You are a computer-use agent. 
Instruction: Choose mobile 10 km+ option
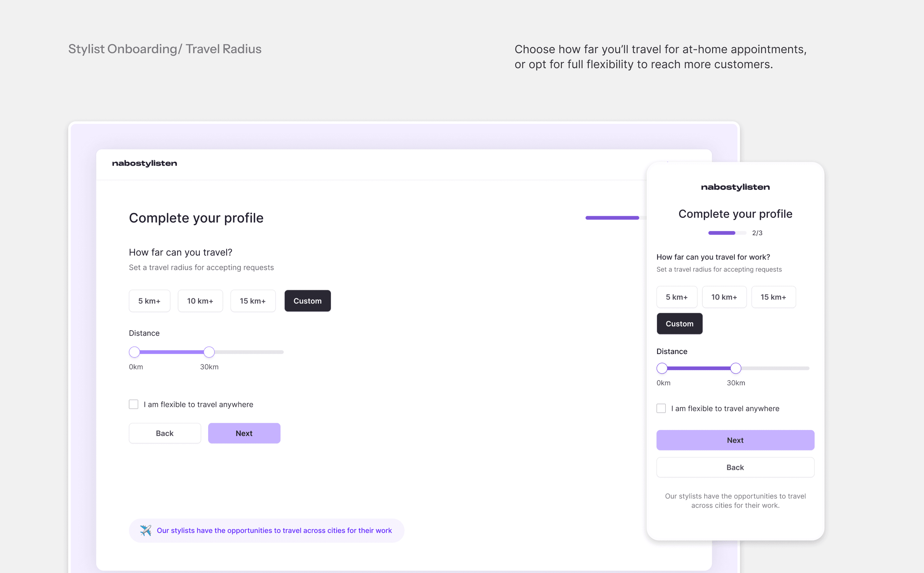[x=724, y=297]
